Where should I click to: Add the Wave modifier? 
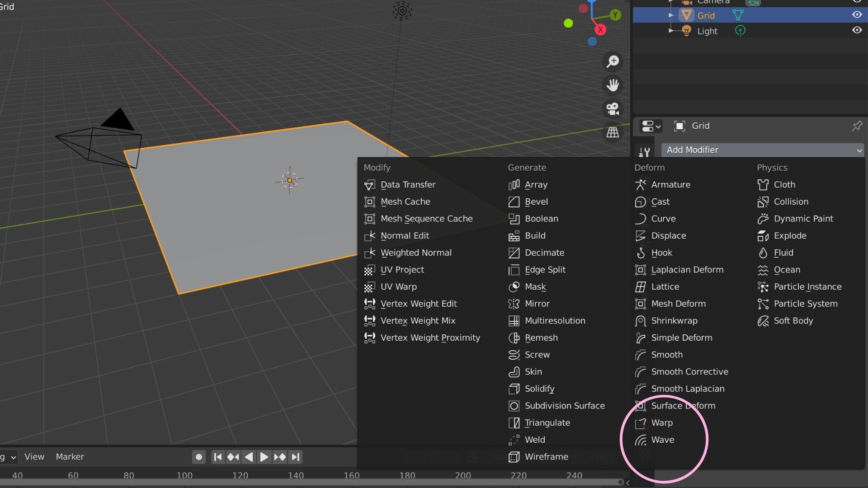click(662, 439)
